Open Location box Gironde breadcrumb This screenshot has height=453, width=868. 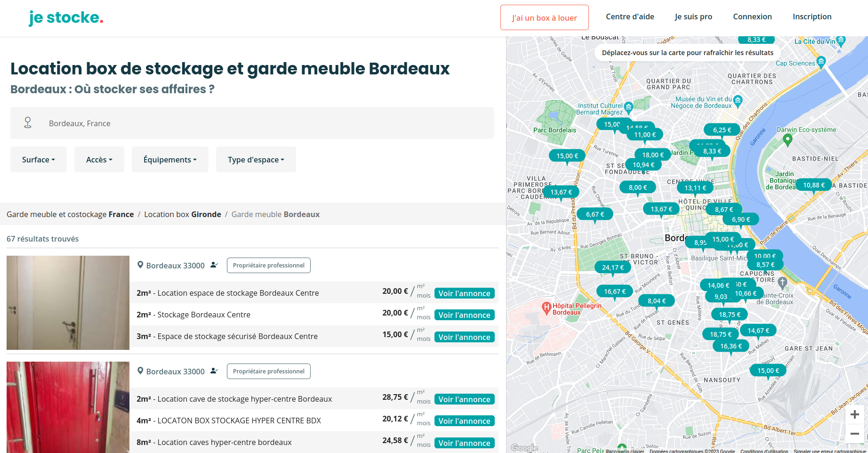click(x=183, y=214)
